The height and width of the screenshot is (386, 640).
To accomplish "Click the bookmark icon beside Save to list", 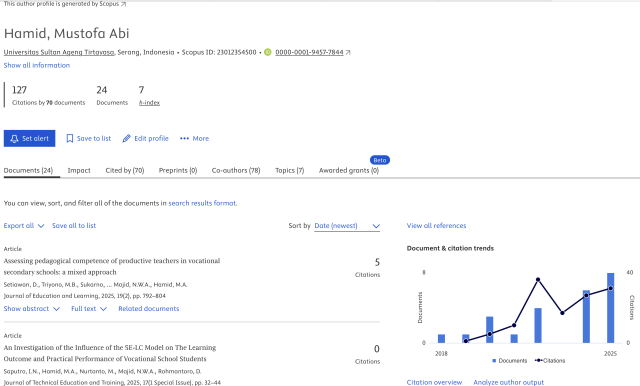I will [70, 139].
